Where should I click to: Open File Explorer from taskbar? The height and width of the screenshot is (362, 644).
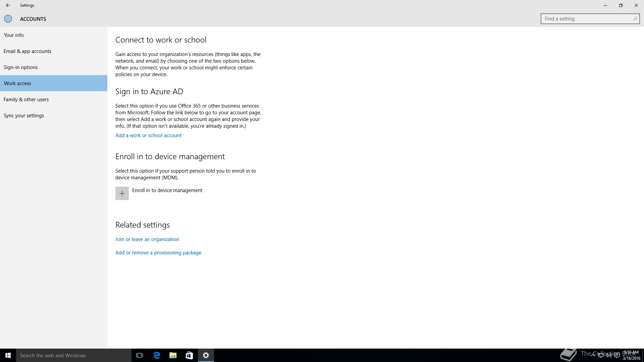173,355
